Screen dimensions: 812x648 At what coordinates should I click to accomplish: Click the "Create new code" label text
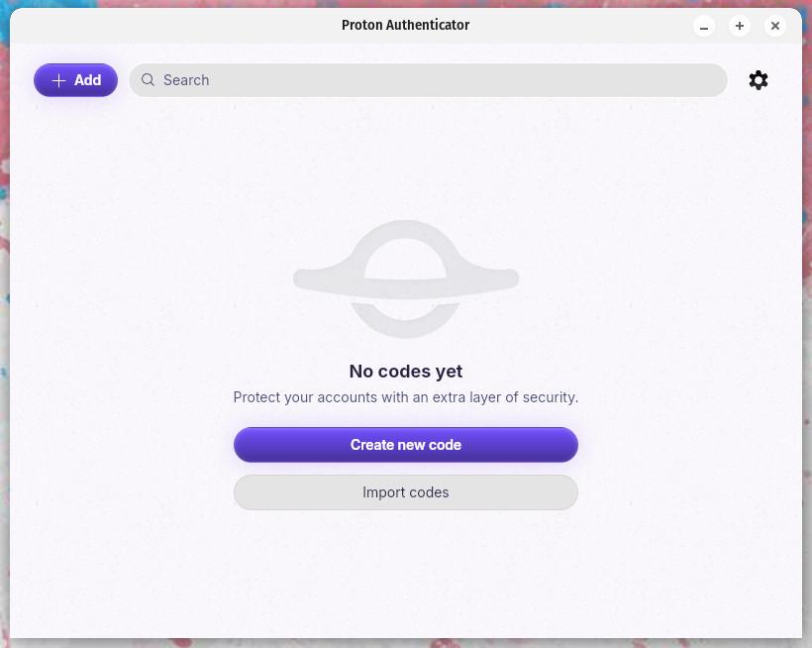406,445
